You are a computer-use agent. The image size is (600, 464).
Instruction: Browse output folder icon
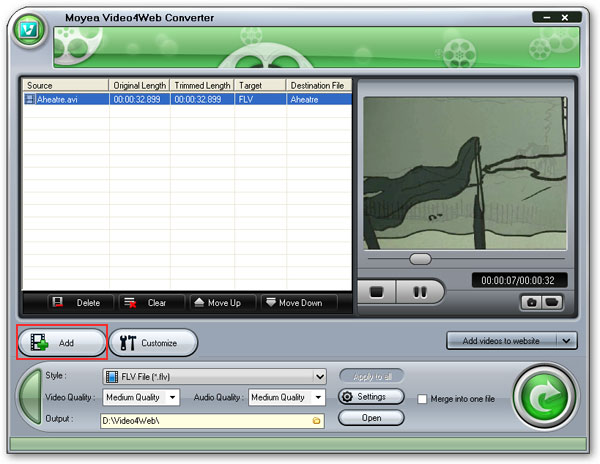[316, 421]
